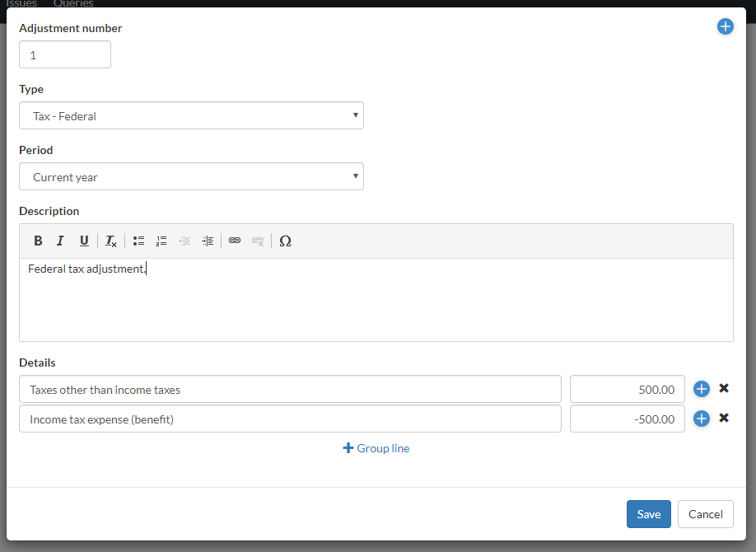The height and width of the screenshot is (552, 756).
Task: Add a Group line
Action: 376,449
